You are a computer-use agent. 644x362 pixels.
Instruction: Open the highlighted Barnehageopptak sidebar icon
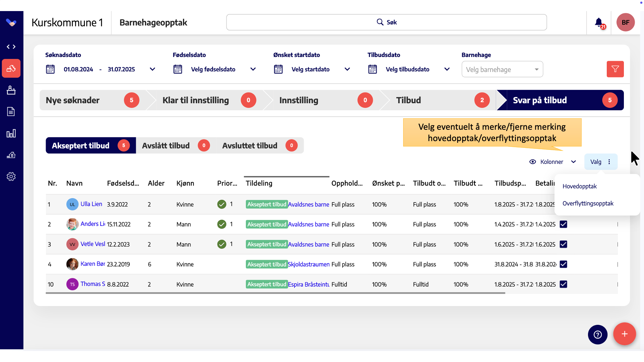tap(11, 68)
